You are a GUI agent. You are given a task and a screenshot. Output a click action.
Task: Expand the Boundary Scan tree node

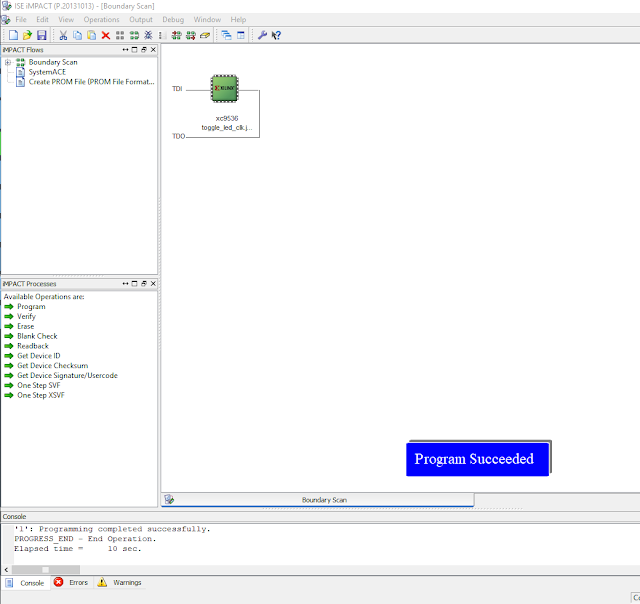coord(7,62)
